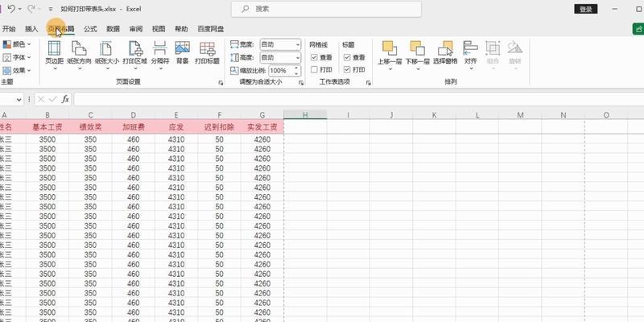Click the 旋转 (Rotate) icon
Image resolution: width=644 pixels, height=322 pixels.
coord(514,47)
